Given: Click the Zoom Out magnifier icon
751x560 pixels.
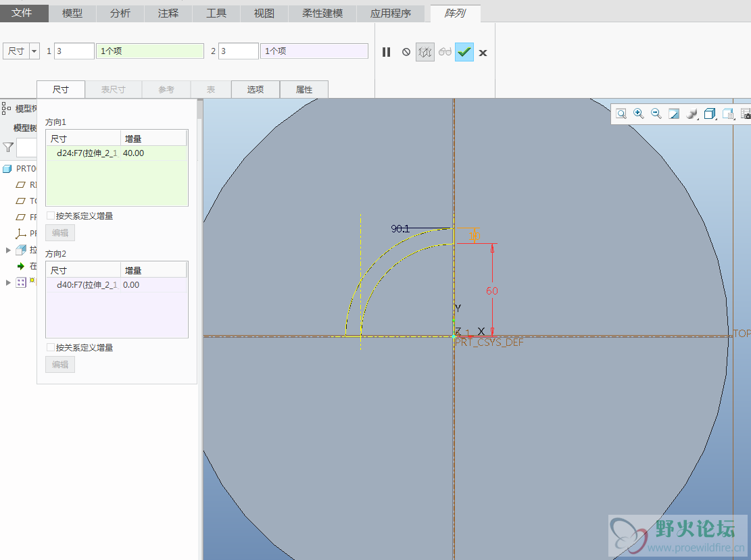Looking at the screenshot, I should point(656,113).
